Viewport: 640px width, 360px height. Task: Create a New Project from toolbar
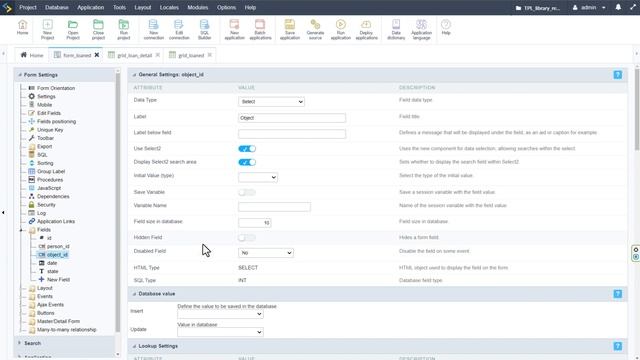(47, 30)
